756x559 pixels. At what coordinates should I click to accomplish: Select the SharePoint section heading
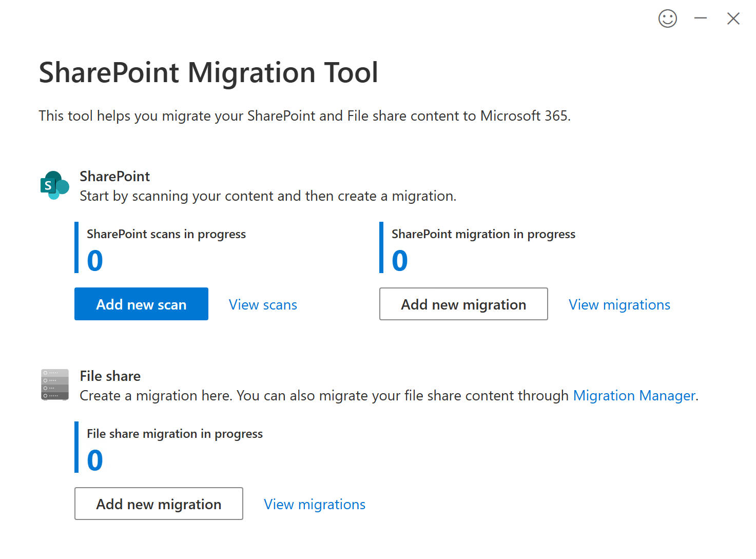tap(114, 177)
